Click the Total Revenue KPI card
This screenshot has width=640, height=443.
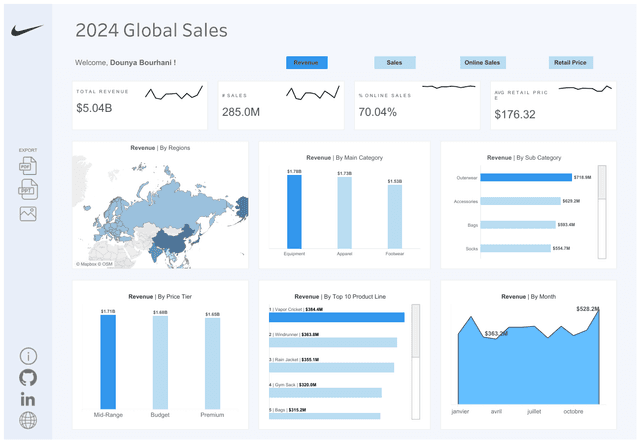[140, 105]
